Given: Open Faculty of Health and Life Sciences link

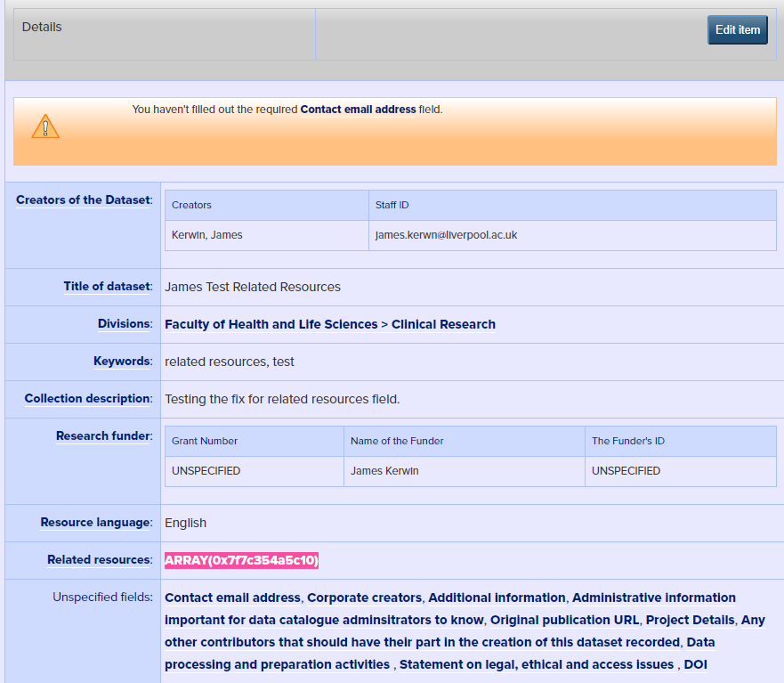Looking at the screenshot, I should [271, 324].
